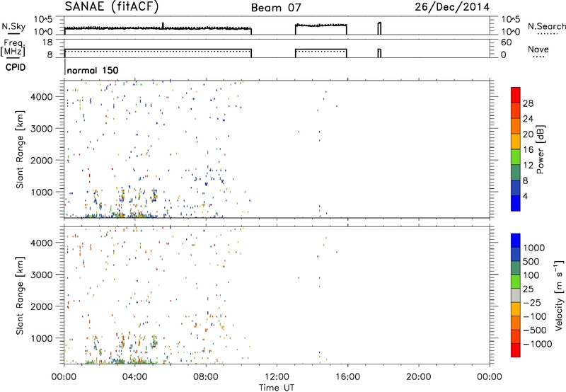566x392 pixels.
Task: Click the 08:00 time tick label
Action: coord(206,377)
